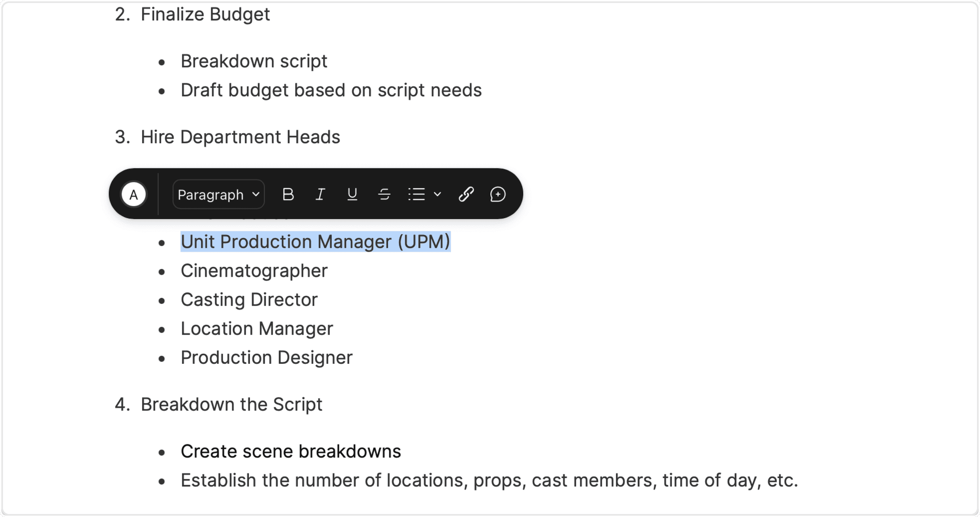Click the Create scene breakdowns bullet

click(x=290, y=450)
